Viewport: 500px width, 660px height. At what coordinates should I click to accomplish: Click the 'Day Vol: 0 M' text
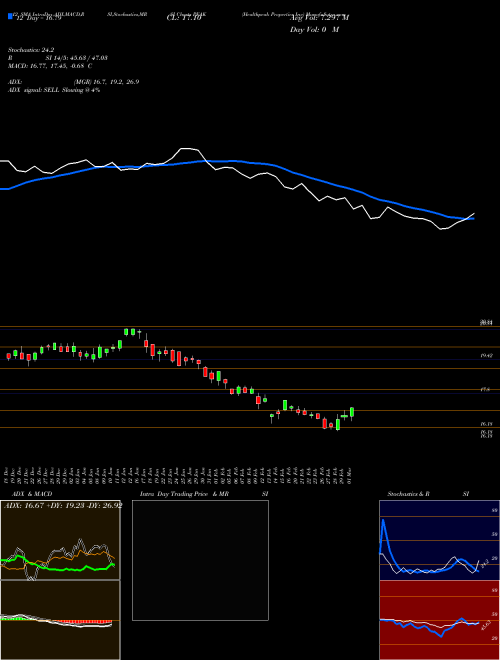(314, 30)
